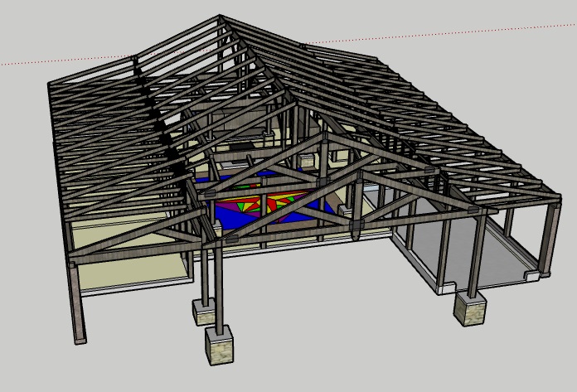Screen dimensions: 577x392
Task: Pick a red triangle in floor pattern
Action: 274,203
